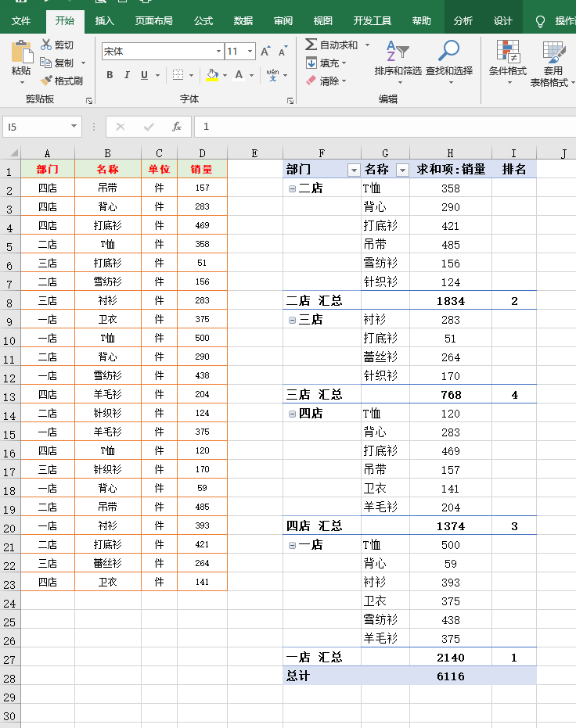Switch to the 数据 (Data) tab
Viewport: 576px width, 728px height.
click(x=243, y=21)
